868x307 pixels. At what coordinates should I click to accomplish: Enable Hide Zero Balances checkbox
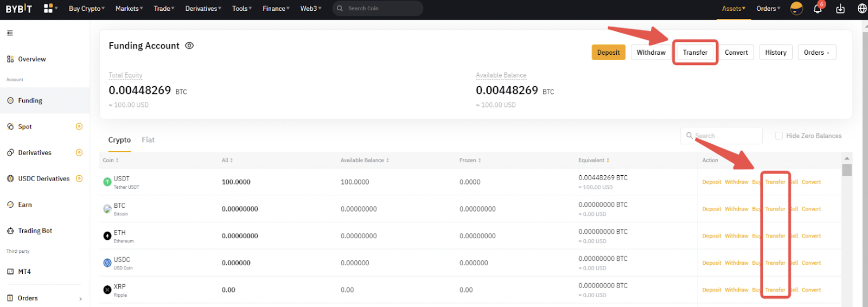tap(779, 136)
